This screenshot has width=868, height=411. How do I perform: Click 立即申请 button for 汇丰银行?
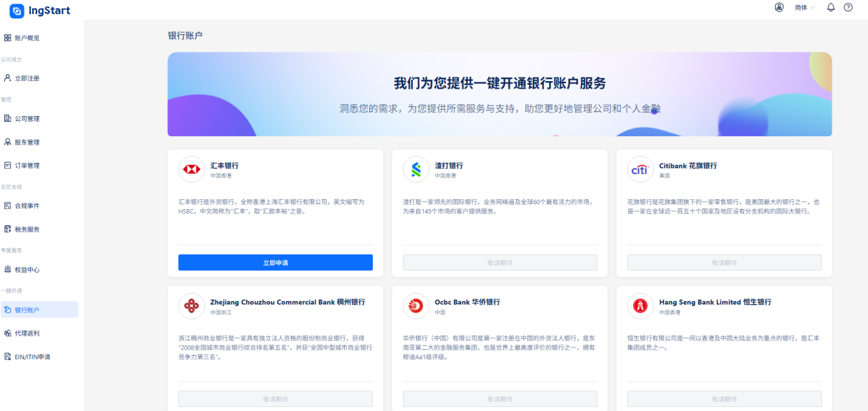(276, 263)
